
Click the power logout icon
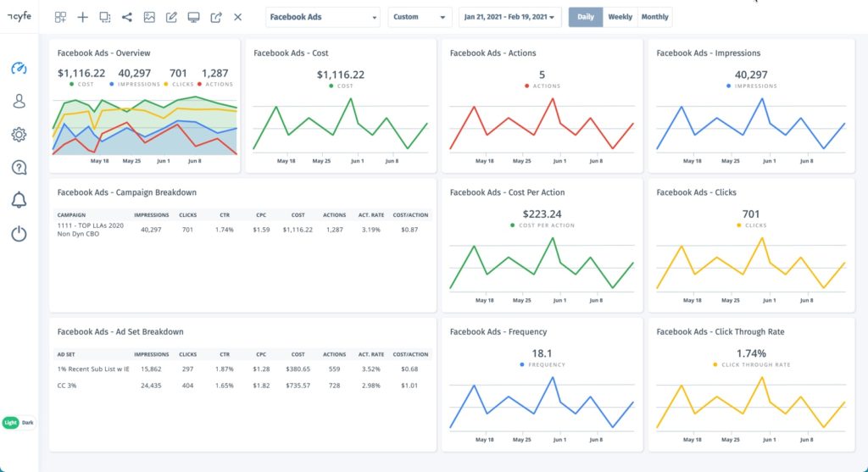pos(19,234)
